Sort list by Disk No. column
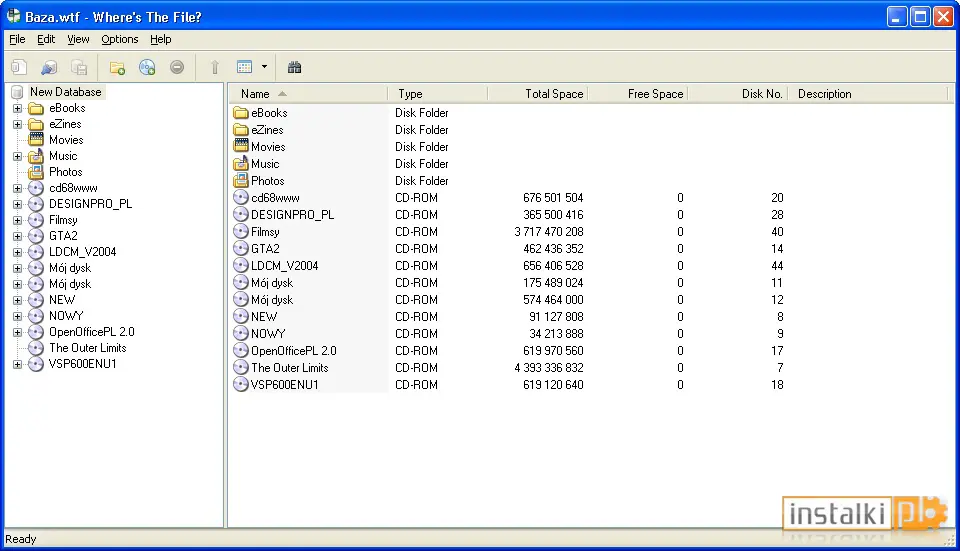960x551 pixels. click(738, 94)
